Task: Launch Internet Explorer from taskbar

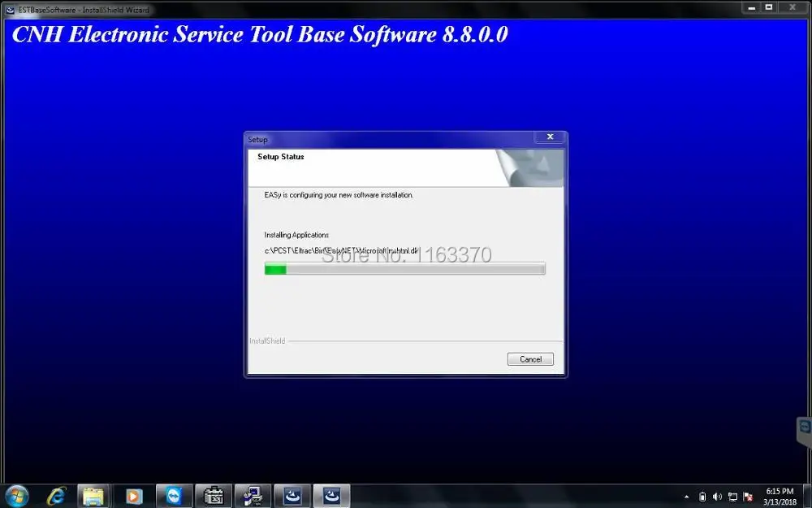Action: point(56,496)
